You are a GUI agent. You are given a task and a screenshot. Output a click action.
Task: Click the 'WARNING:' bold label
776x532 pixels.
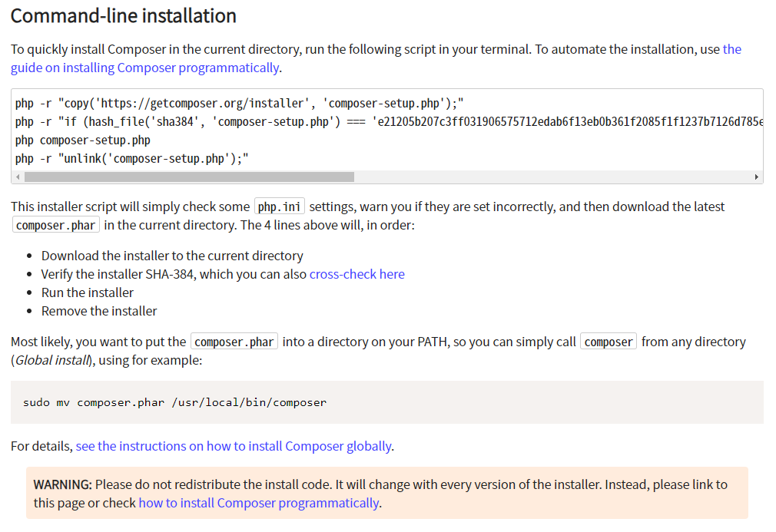(63, 485)
